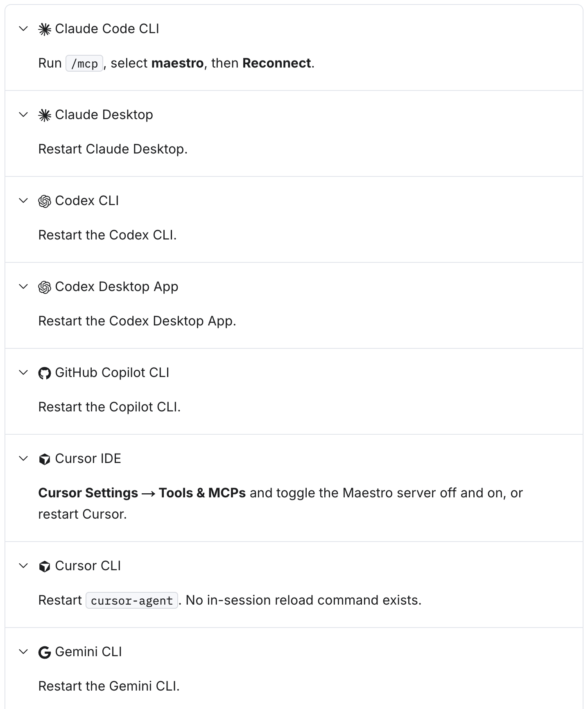This screenshot has height=709, width=588.
Task: Click the OpenAI icon next to Codex Desktop App
Action: [x=45, y=287]
